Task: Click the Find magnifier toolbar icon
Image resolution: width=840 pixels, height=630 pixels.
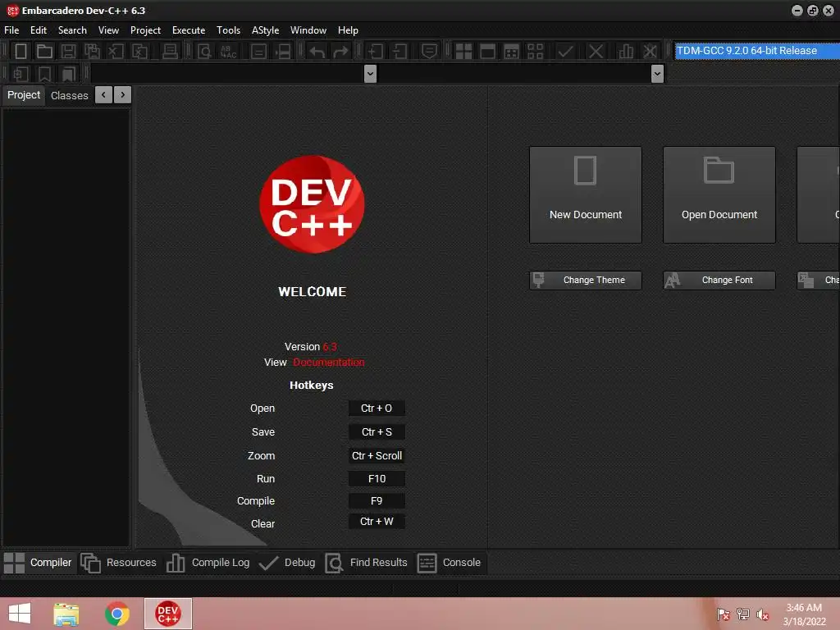Action: tap(204, 52)
